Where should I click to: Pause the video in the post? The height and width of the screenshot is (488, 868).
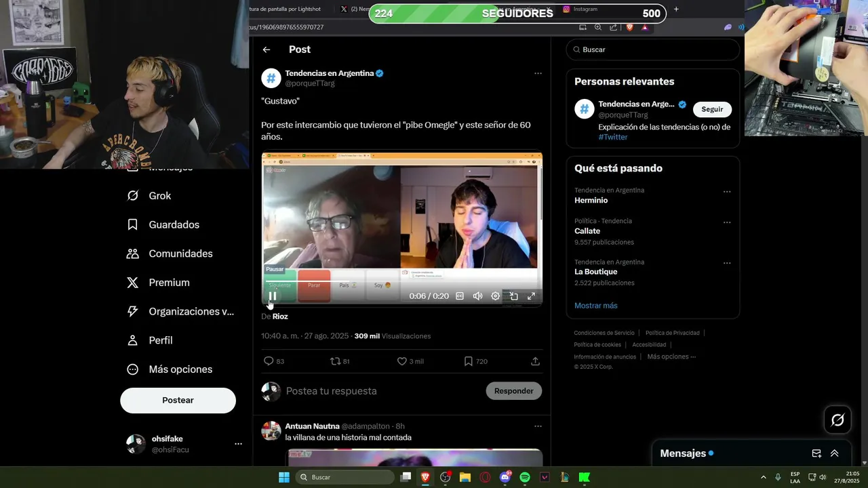[273, 296]
